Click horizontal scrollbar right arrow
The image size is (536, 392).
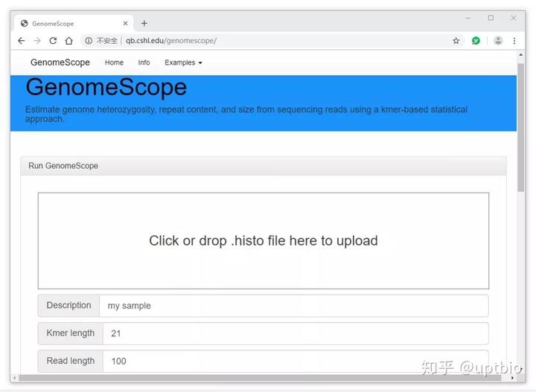tap(512, 378)
